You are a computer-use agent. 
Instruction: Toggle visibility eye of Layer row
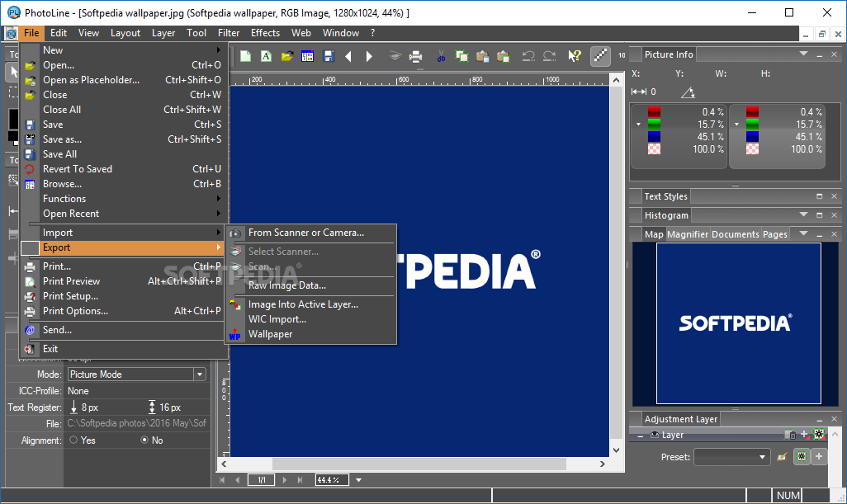[654, 435]
